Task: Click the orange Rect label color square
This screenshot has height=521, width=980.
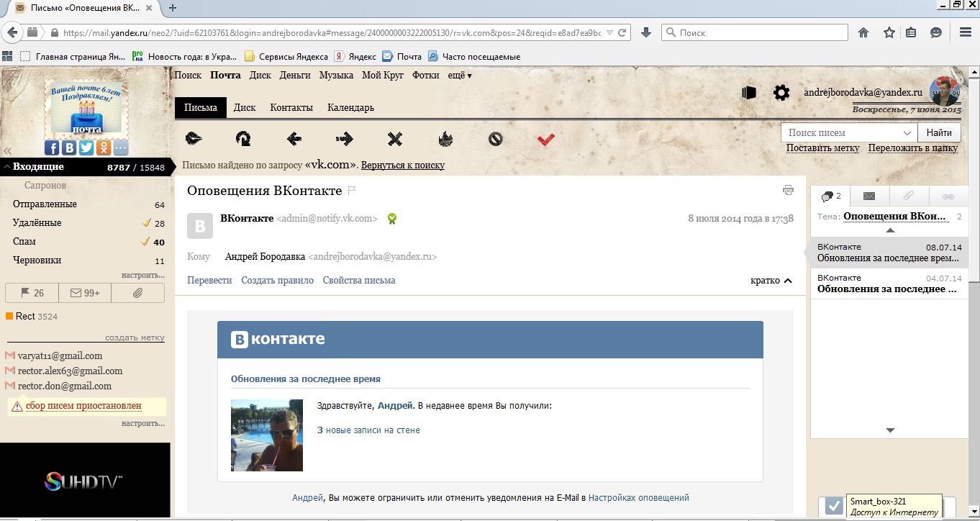Action: click(x=9, y=317)
